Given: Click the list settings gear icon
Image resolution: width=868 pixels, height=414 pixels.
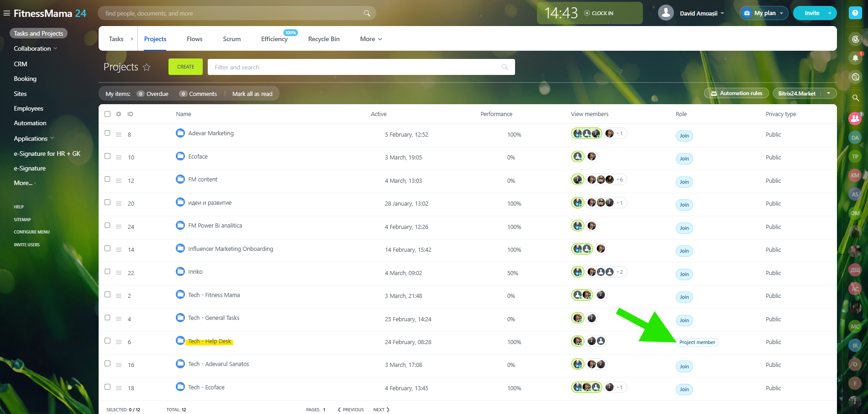Looking at the screenshot, I should (119, 114).
